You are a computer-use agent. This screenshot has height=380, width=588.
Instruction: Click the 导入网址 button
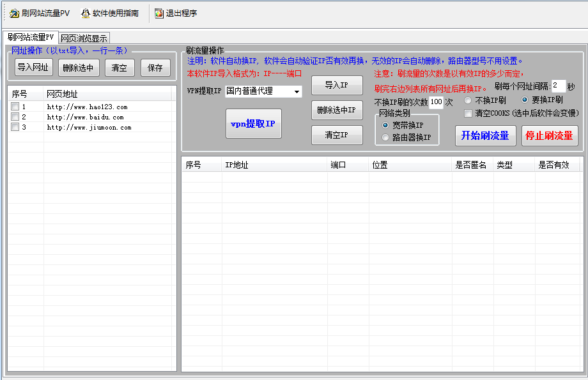(33, 67)
